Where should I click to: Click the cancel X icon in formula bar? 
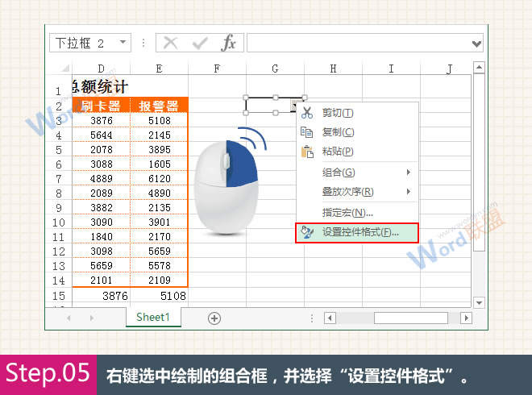tap(171, 43)
